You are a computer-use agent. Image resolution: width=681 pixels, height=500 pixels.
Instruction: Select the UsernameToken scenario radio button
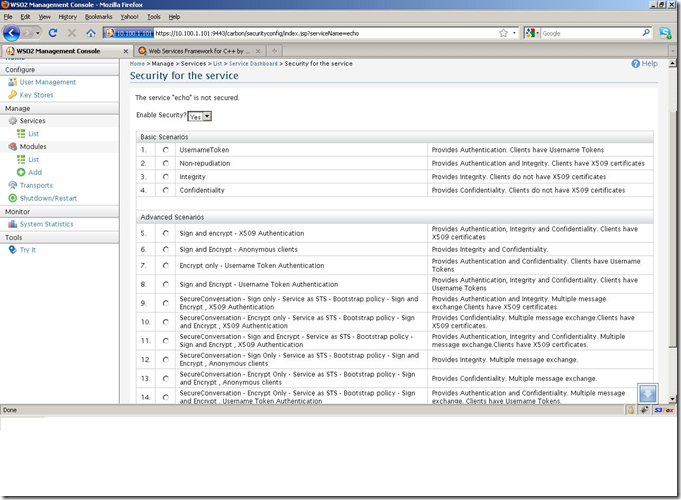point(165,150)
